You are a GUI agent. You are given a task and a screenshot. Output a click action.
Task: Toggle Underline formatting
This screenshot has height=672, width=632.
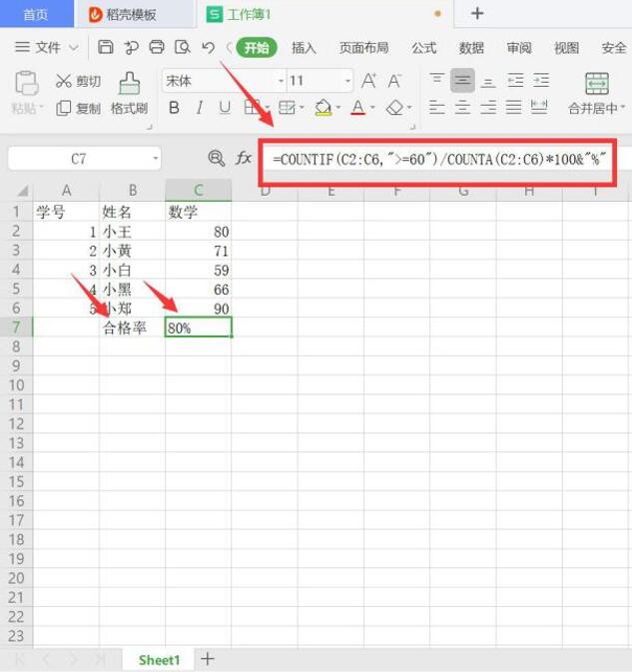[225, 107]
